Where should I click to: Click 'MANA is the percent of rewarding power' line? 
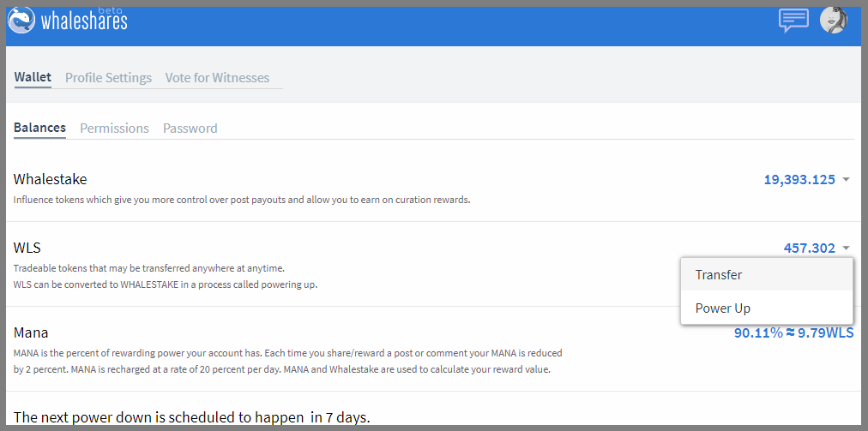point(288,352)
